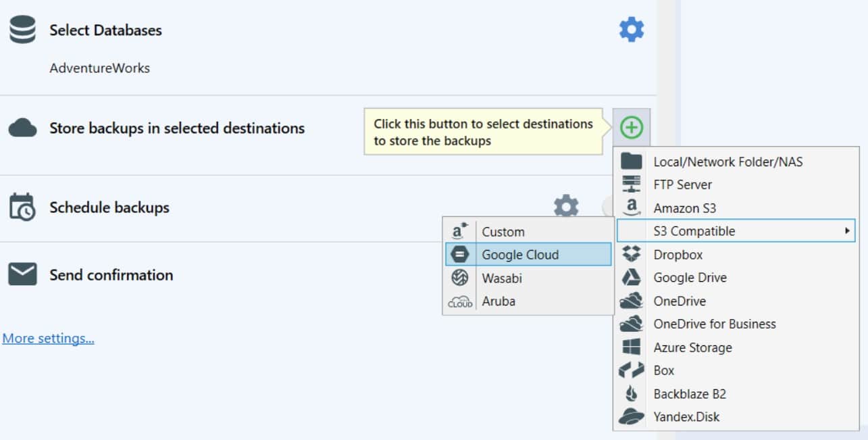The image size is (868, 440).
Task: Choose Dropbox from the destination list
Action: [677, 254]
